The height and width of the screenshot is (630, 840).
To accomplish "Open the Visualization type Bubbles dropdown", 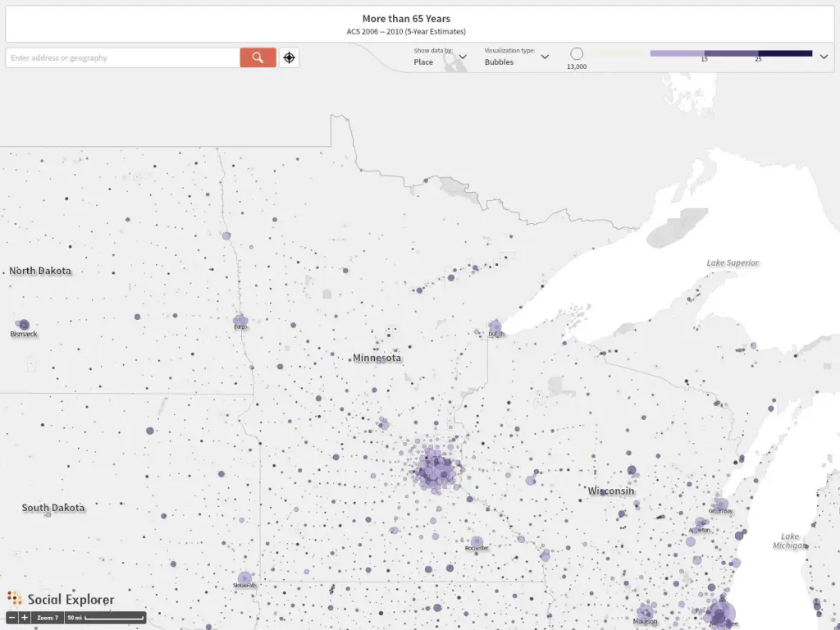I will click(x=516, y=57).
